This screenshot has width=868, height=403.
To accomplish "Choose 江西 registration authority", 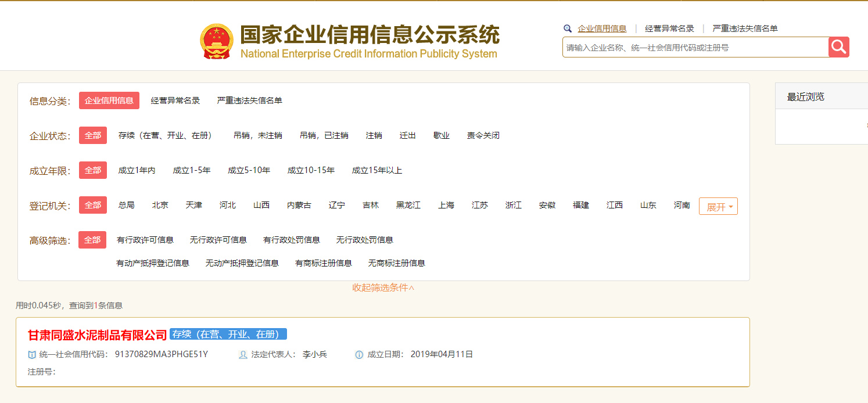I will pos(615,205).
